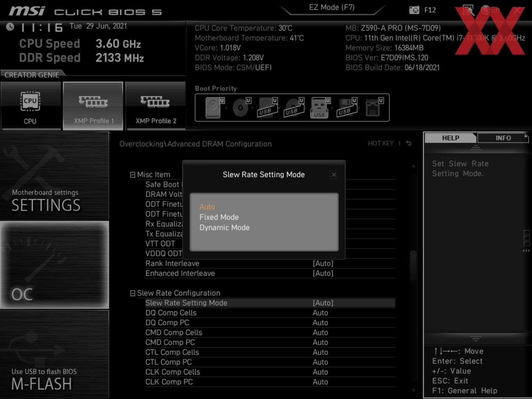Viewport: 532px width, 399px height.
Task: Switch to the HELP tab
Action: tap(451, 138)
